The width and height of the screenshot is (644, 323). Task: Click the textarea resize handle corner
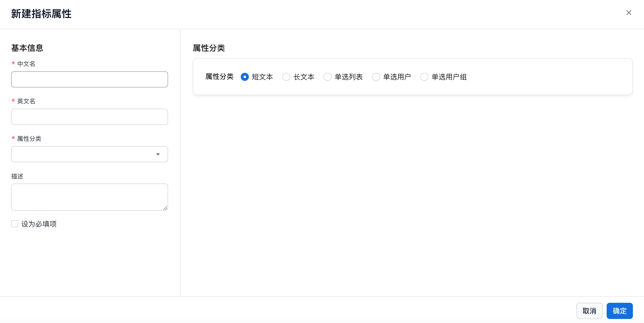point(165,208)
